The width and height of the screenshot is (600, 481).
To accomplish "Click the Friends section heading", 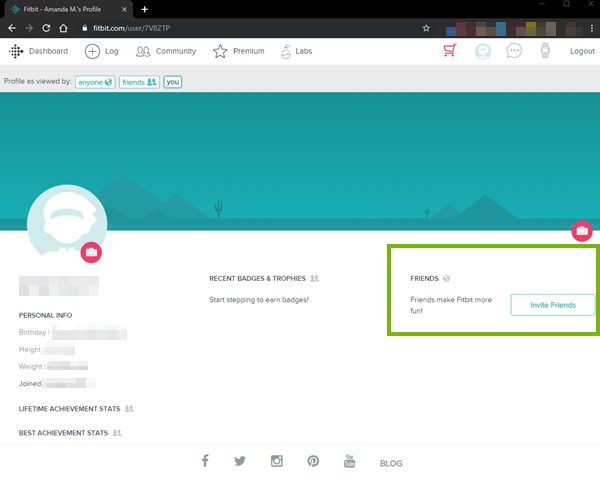I will click(424, 278).
